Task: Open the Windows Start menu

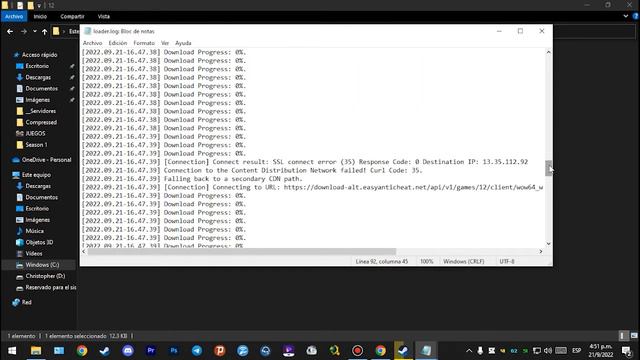Action: point(12,351)
